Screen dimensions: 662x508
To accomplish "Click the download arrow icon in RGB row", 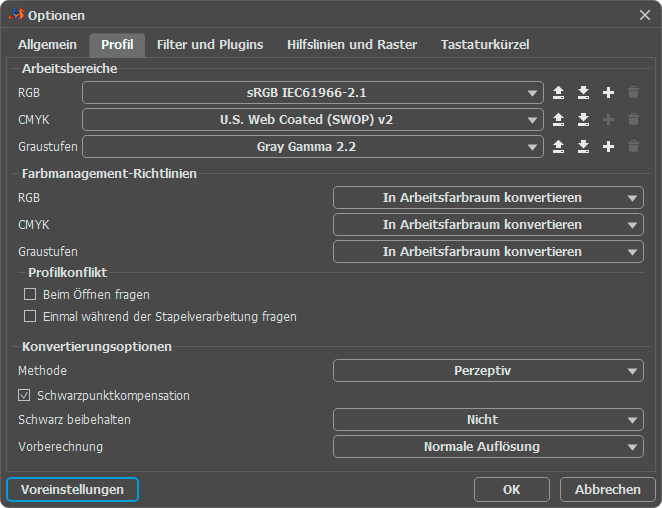I will click(x=583, y=92).
